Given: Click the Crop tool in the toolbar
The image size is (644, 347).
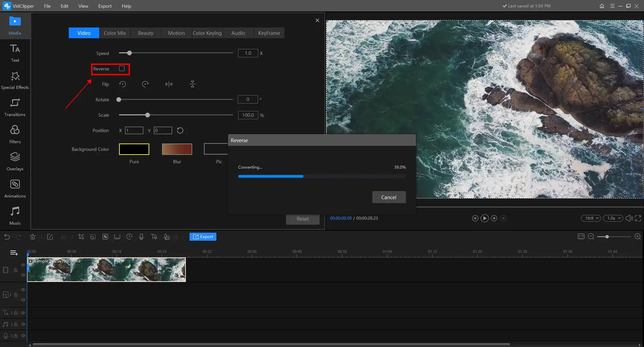Looking at the screenshot, I should 81,236.
